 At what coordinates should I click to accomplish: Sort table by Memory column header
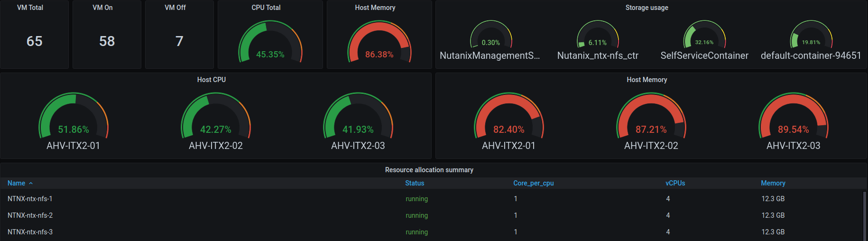pos(773,183)
